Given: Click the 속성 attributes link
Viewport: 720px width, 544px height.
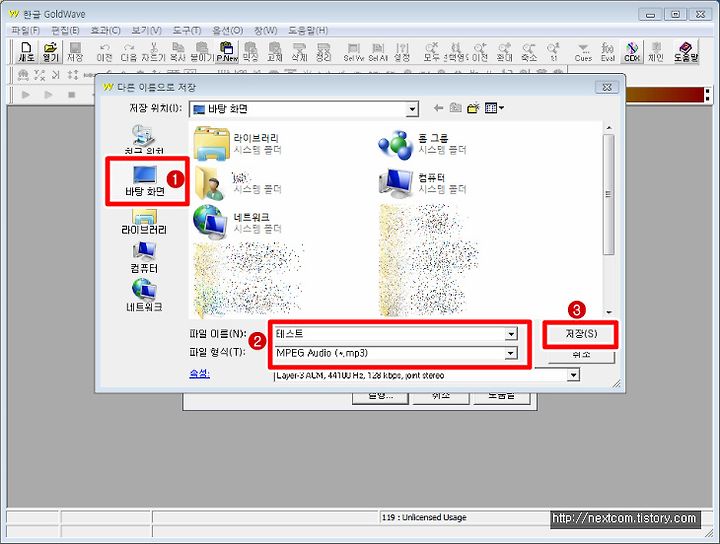Looking at the screenshot, I should point(200,374).
